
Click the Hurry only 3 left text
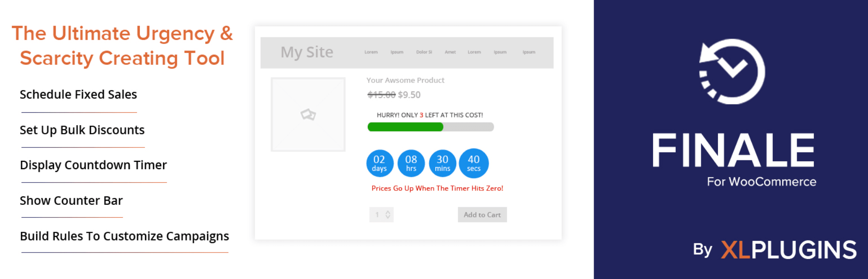tap(430, 115)
